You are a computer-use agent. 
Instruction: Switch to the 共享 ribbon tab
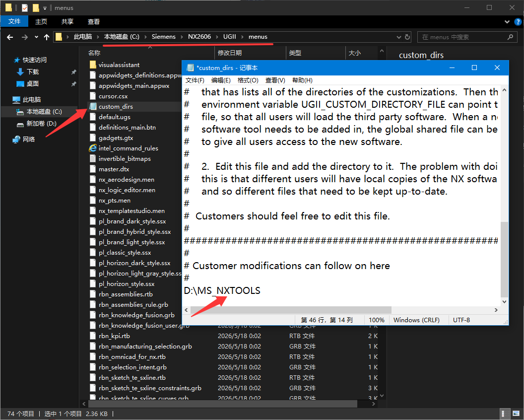point(67,21)
